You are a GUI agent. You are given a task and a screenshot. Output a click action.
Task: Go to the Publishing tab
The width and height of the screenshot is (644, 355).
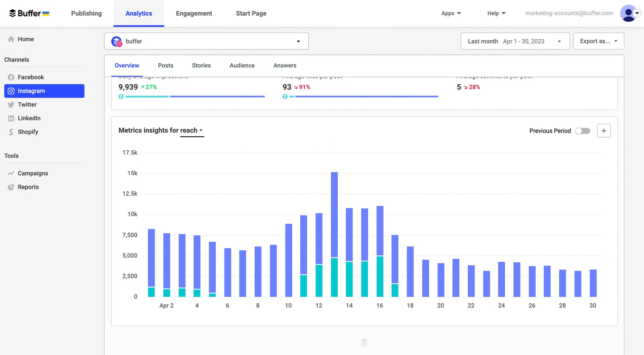pyautogui.click(x=87, y=13)
